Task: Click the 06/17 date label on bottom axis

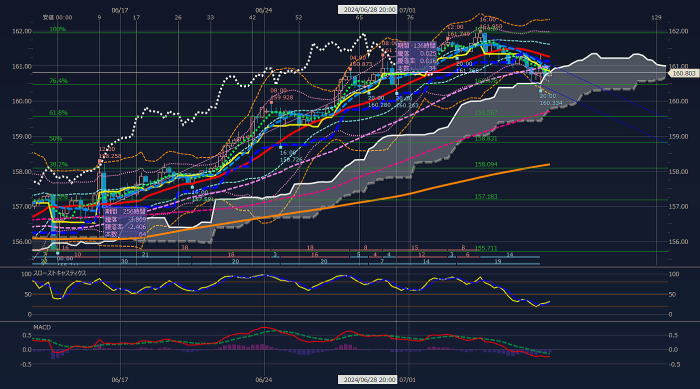Action: click(x=120, y=380)
